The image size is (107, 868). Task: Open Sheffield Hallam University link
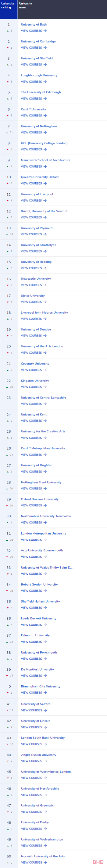point(40,601)
